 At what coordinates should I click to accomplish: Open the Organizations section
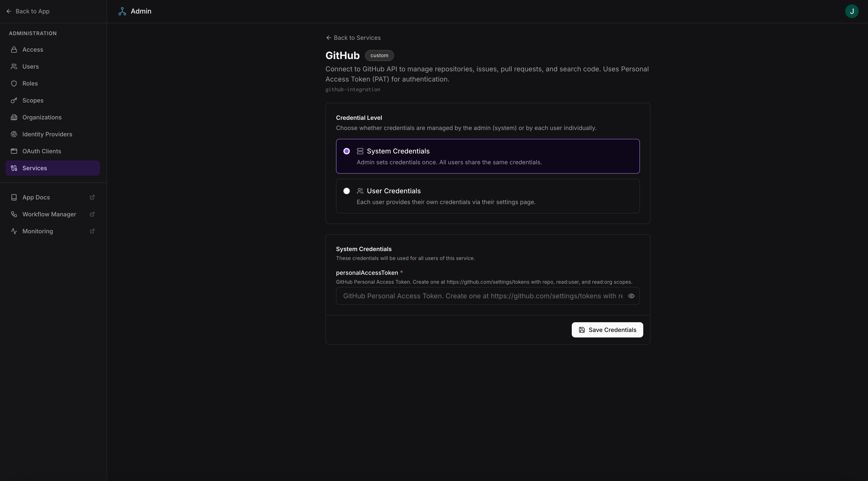click(x=52, y=117)
